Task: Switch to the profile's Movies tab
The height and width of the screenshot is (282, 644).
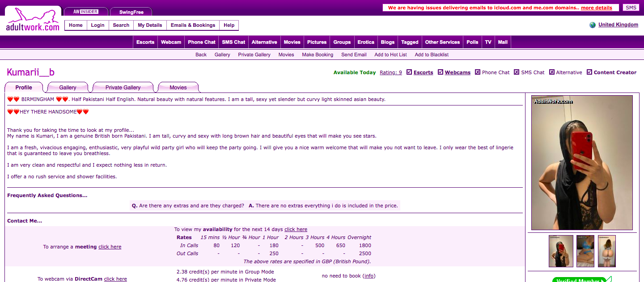Action: 178,88
